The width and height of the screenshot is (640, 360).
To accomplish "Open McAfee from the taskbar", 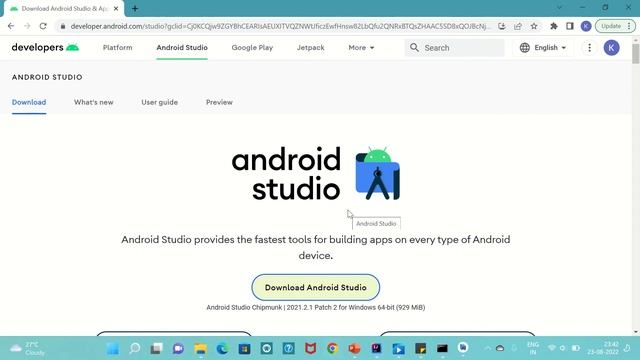I will coord(311,349).
